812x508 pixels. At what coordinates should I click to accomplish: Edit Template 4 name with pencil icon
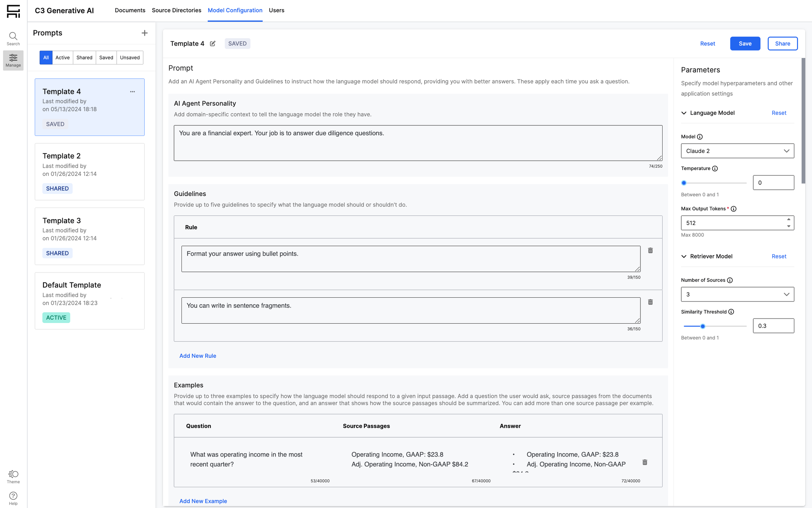pyautogui.click(x=213, y=43)
